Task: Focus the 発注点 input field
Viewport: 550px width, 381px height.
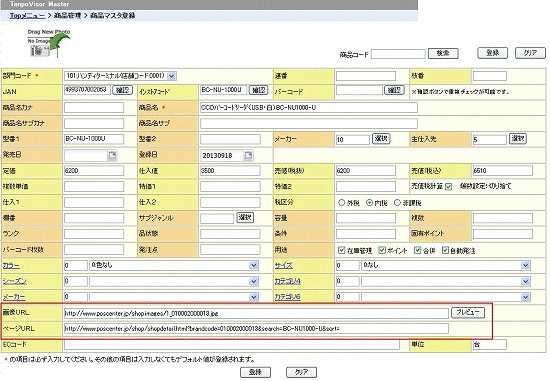Action: (230, 249)
